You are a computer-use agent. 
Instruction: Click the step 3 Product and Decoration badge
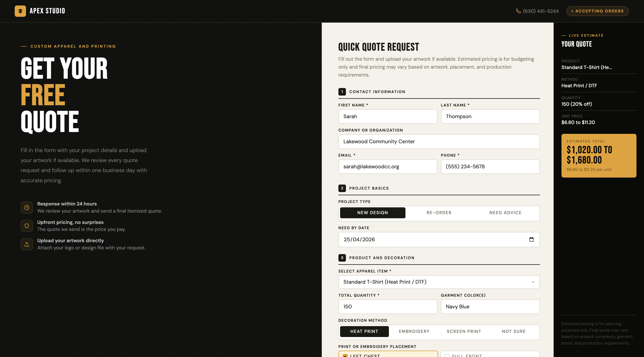[342, 258]
